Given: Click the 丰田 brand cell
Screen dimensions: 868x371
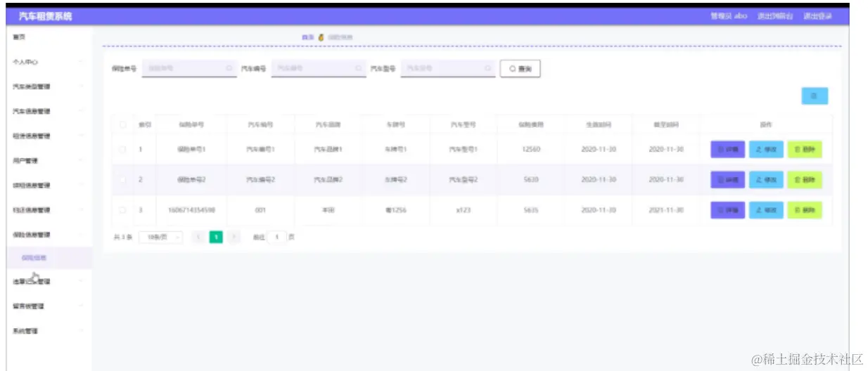Looking at the screenshot, I should coord(328,210).
